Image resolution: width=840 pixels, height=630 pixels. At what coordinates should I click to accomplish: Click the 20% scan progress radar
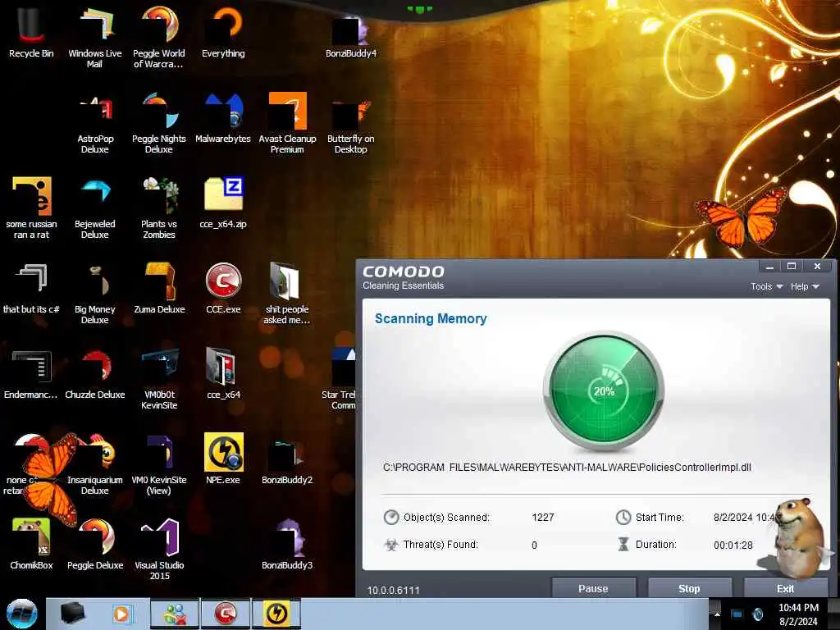(x=604, y=390)
